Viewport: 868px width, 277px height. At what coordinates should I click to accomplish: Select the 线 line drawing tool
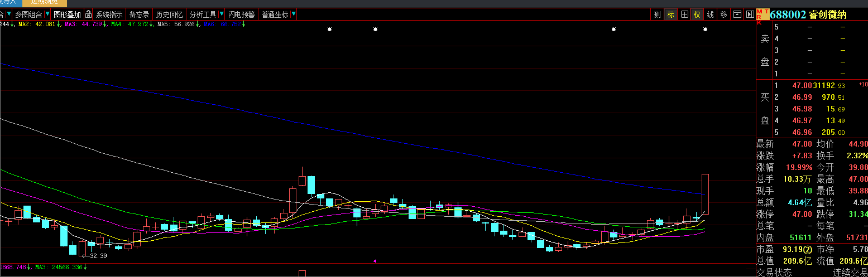711,14
